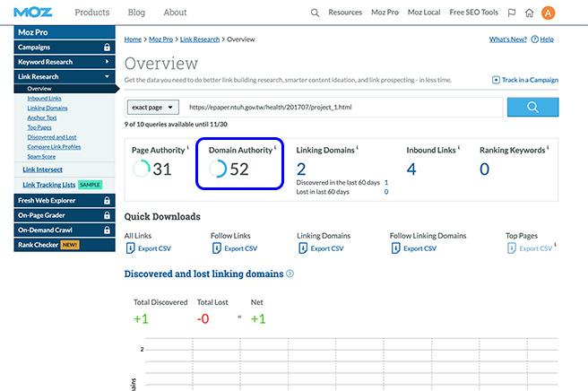Click Moz Pro breadcrumb link
This screenshot has width=588, height=391.
160,39
